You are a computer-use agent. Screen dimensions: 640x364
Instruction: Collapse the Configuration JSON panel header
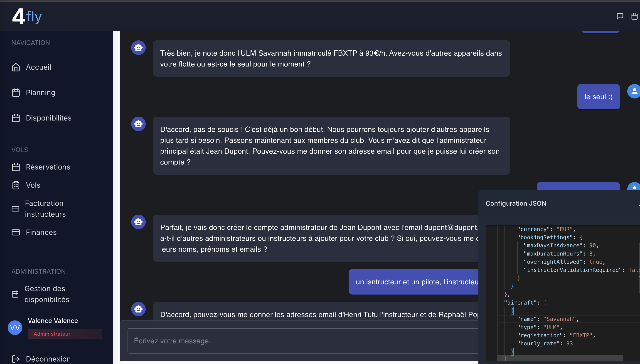coord(516,203)
